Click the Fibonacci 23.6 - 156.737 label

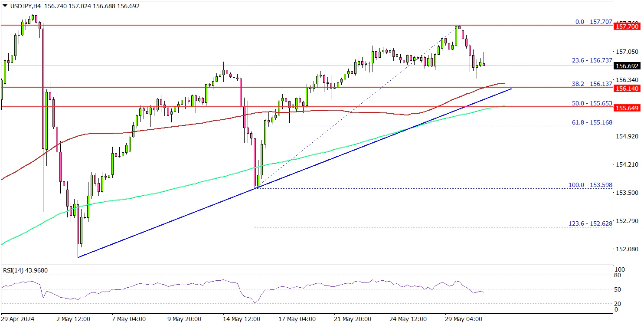pyautogui.click(x=592, y=61)
